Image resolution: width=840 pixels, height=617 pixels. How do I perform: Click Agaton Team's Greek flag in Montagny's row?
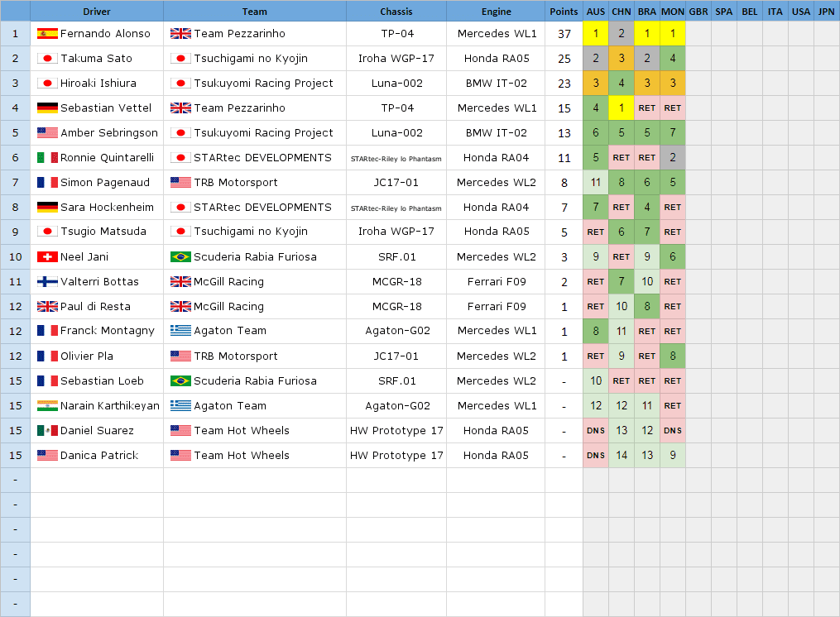pos(180,331)
